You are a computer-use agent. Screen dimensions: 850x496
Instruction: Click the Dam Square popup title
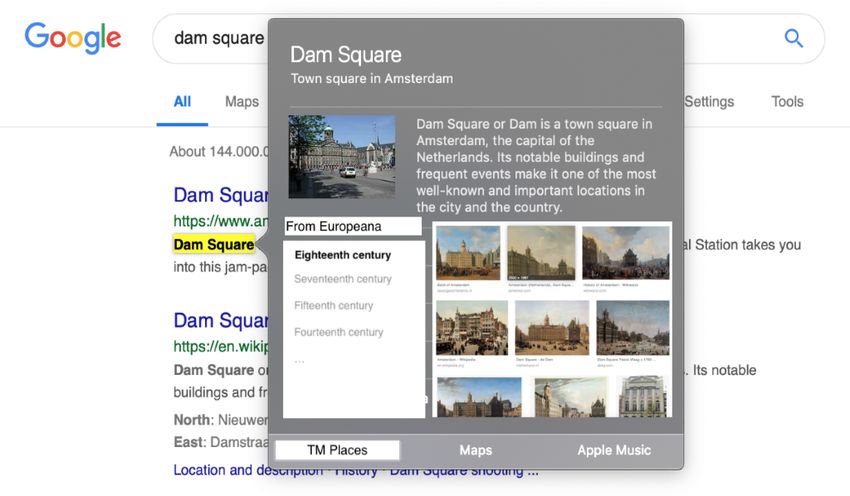click(346, 55)
